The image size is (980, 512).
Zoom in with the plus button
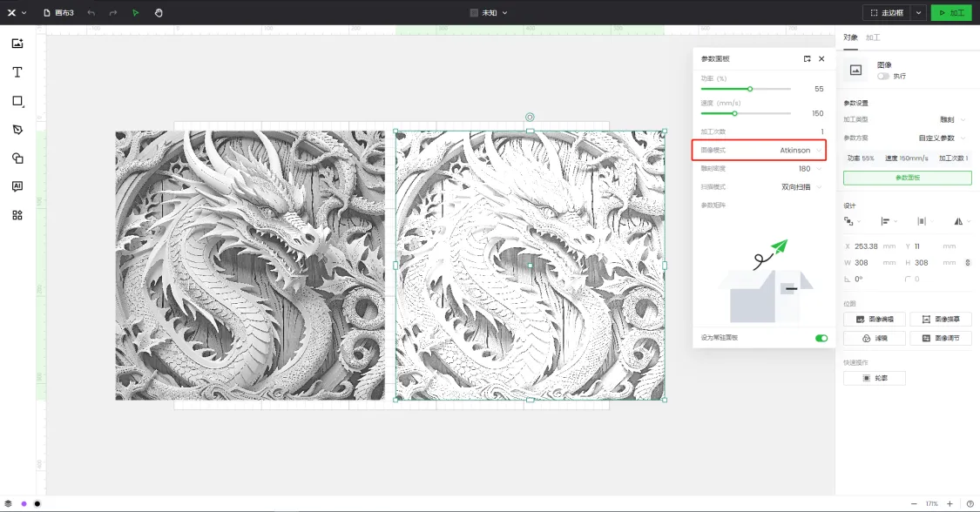pyautogui.click(x=950, y=503)
